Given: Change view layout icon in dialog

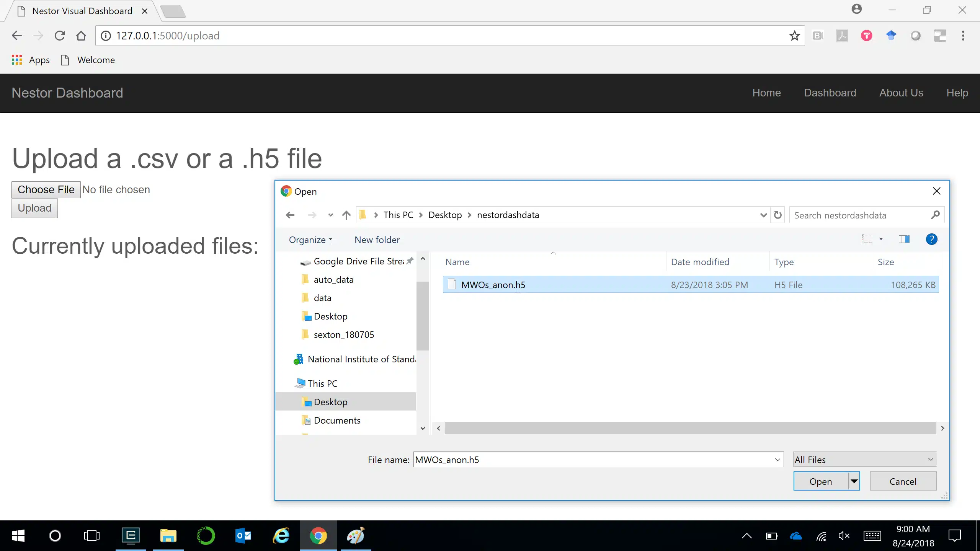Looking at the screenshot, I should pos(867,239).
